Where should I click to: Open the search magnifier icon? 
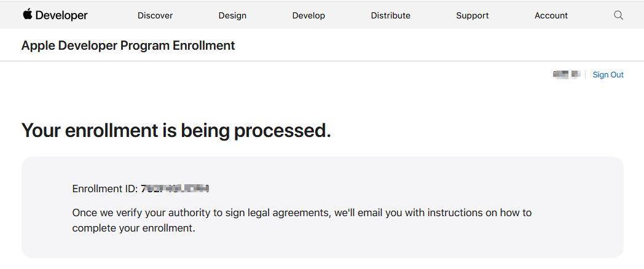click(x=618, y=15)
